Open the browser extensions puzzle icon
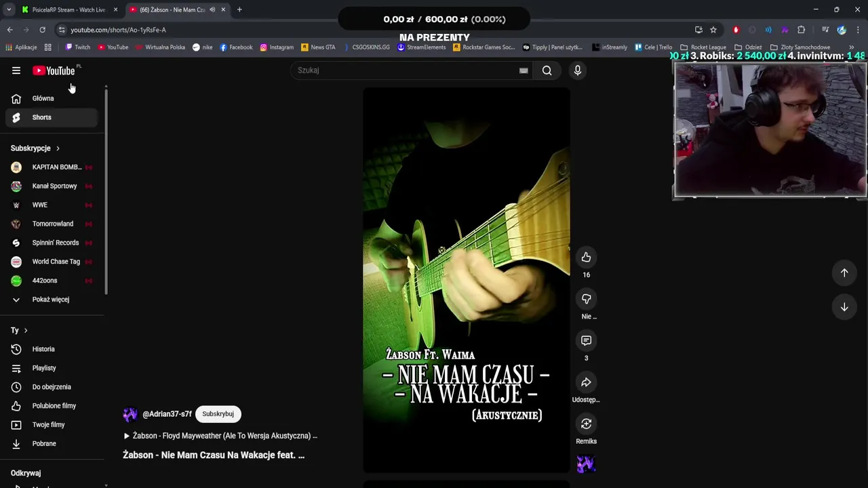The width and height of the screenshot is (868, 488). click(802, 30)
